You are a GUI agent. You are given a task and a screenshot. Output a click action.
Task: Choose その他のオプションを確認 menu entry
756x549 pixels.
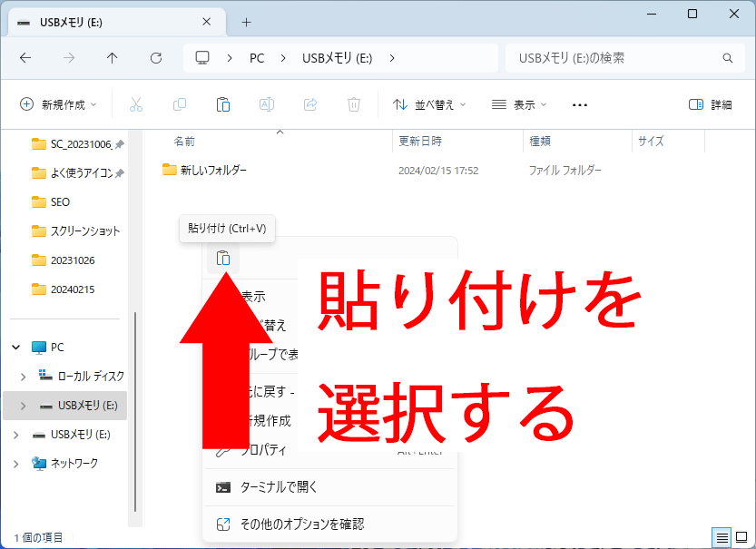301,524
